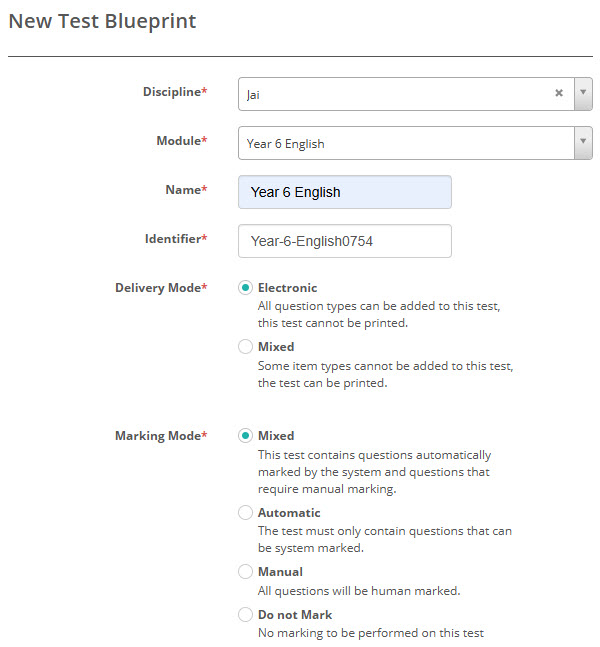Clear the Discipline selection with the x icon
The height and width of the screenshot is (647, 600).
pyautogui.click(x=559, y=94)
